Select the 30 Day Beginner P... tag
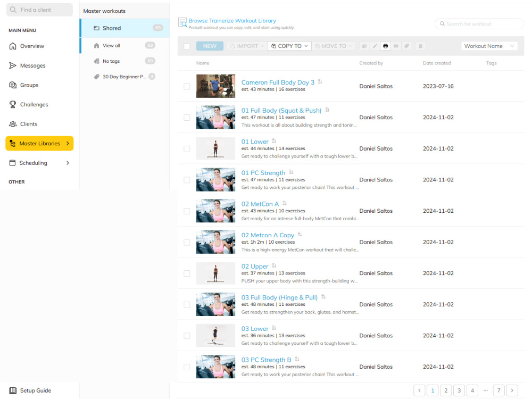 pyautogui.click(x=125, y=77)
